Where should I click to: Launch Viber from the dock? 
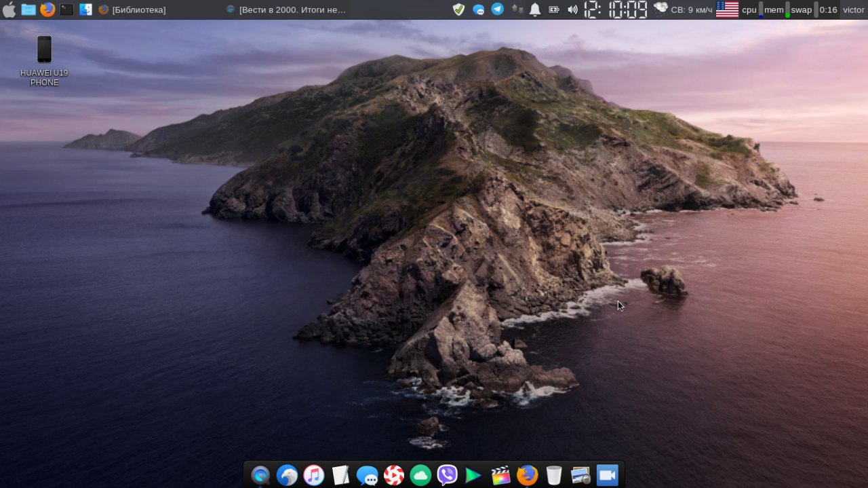click(447, 475)
